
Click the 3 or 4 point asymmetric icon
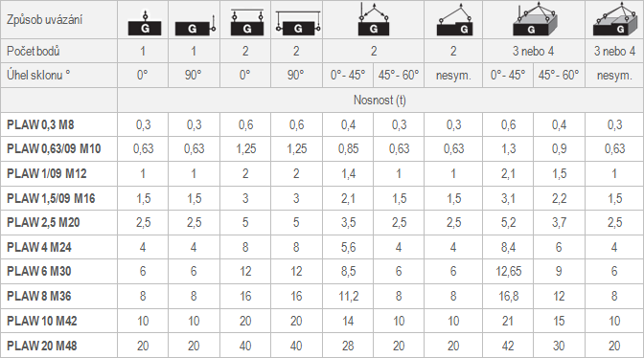click(615, 19)
